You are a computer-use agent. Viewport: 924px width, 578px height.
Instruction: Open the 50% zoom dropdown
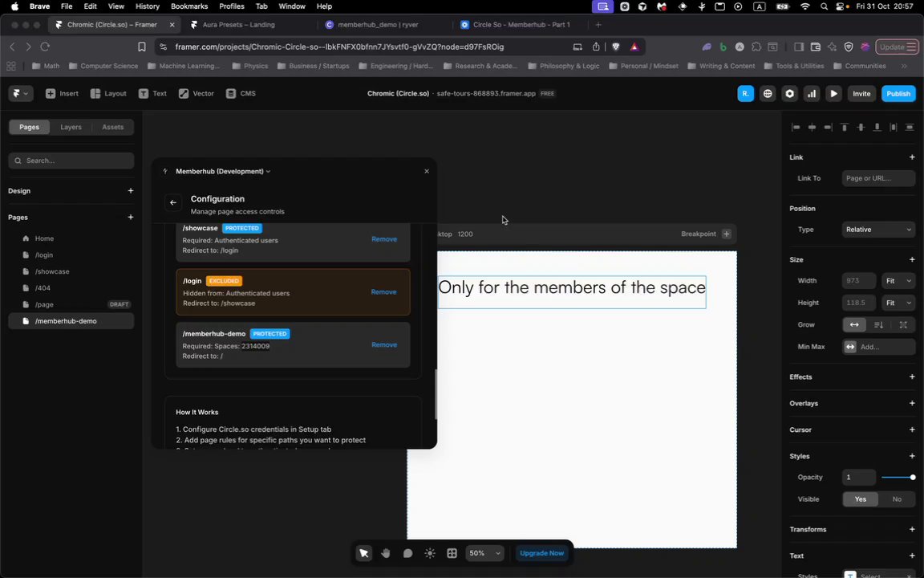(485, 553)
